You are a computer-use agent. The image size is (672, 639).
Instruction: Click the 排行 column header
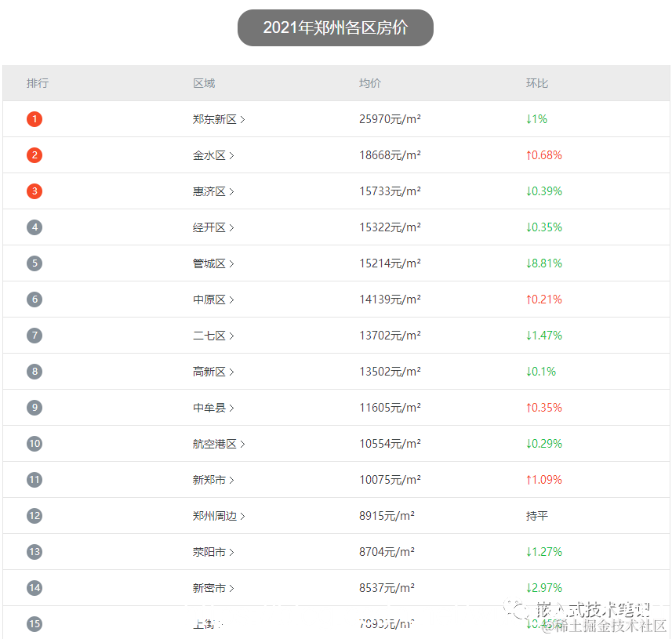[38, 83]
